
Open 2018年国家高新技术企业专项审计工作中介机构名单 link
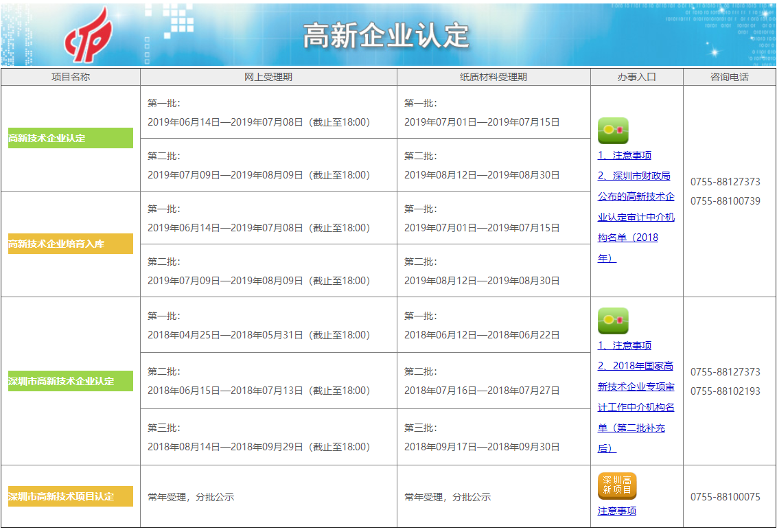click(636, 407)
